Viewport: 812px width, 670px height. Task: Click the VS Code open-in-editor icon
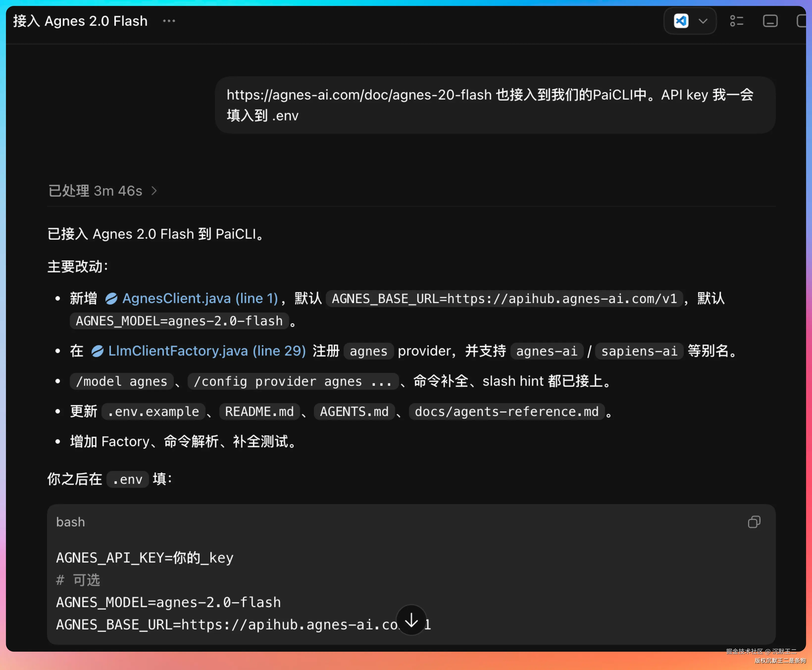pos(681,21)
